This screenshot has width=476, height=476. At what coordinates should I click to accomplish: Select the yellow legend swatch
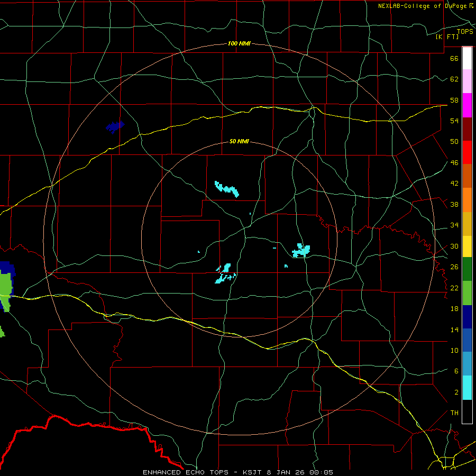point(467,246)
